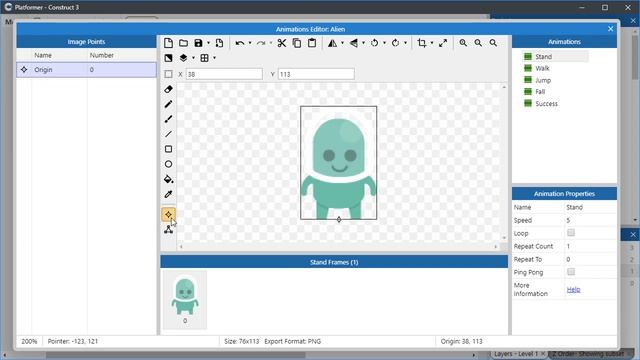This screenshot has height=360, width=640.
Task: Select the Line tool
Action: 168,134
